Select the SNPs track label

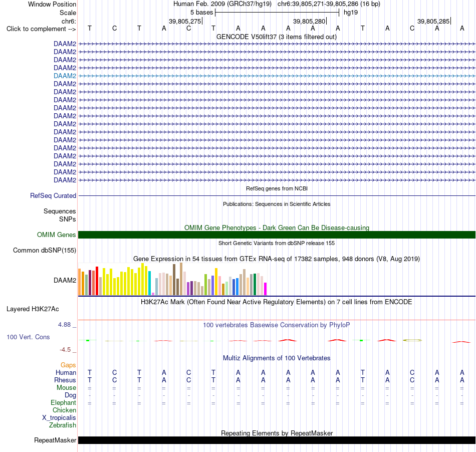[x=68, y=219]
